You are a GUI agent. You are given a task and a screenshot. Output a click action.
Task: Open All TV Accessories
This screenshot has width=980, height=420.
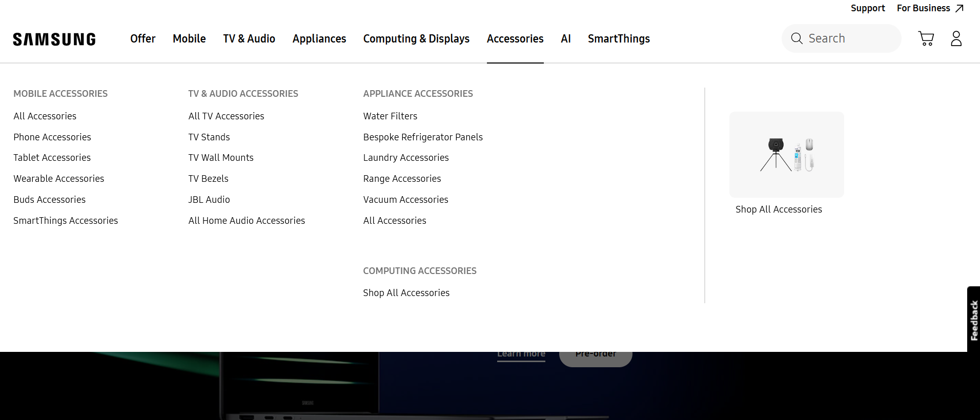227,116
